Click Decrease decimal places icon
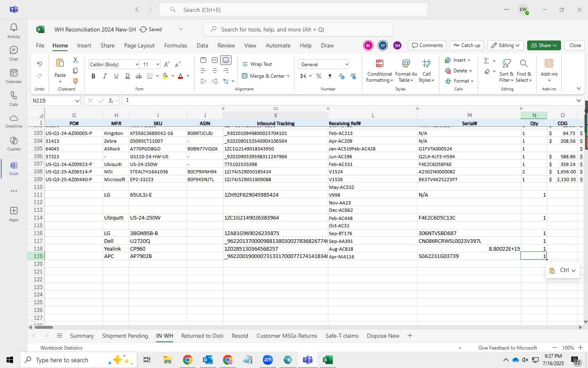Viewport: 588px width, 368px height. (x=353, y=76)
